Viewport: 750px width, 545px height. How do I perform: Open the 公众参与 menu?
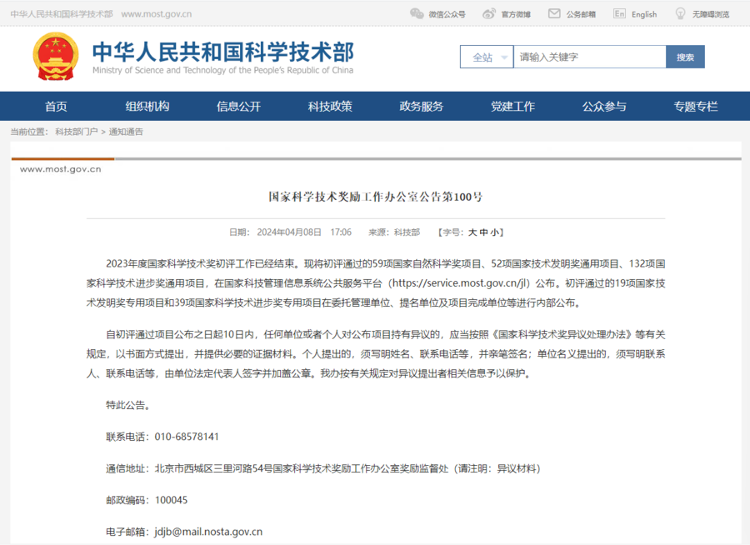point(604,106)
